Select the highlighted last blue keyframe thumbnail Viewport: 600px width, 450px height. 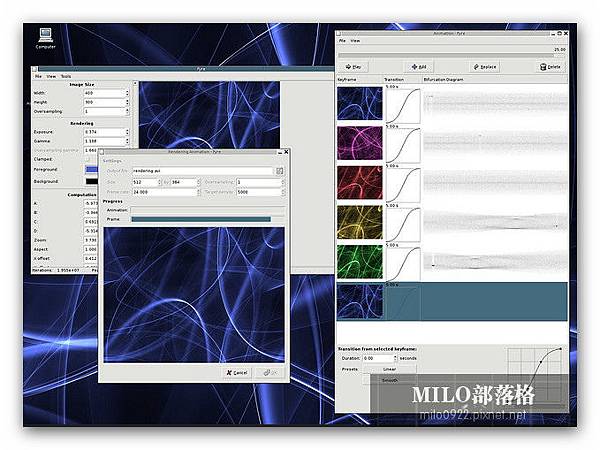360,302
